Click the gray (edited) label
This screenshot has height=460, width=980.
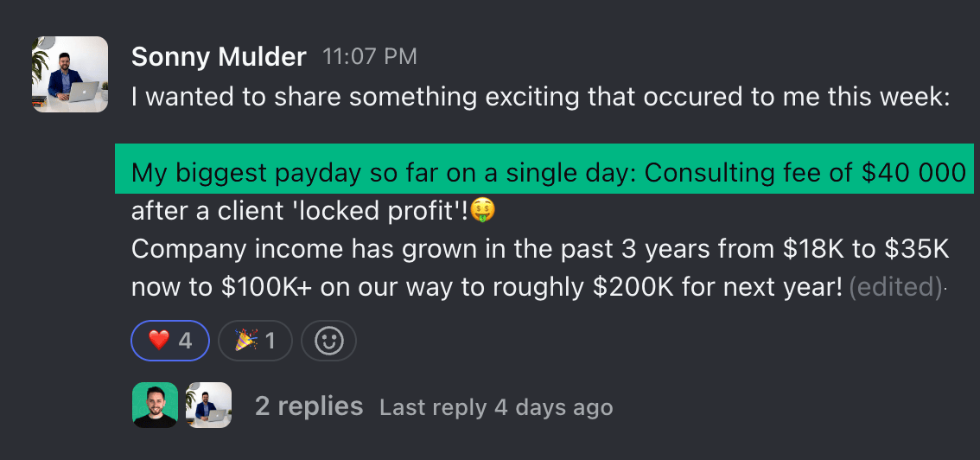click(895, 287)
